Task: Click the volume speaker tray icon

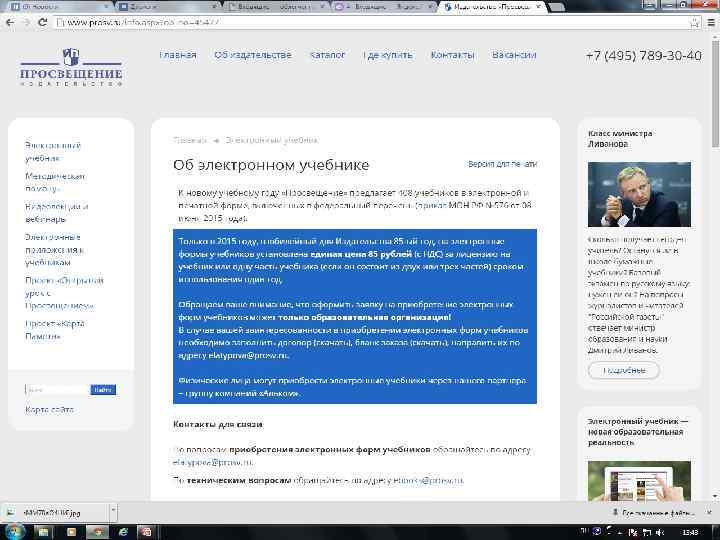Action: (660, 532)
